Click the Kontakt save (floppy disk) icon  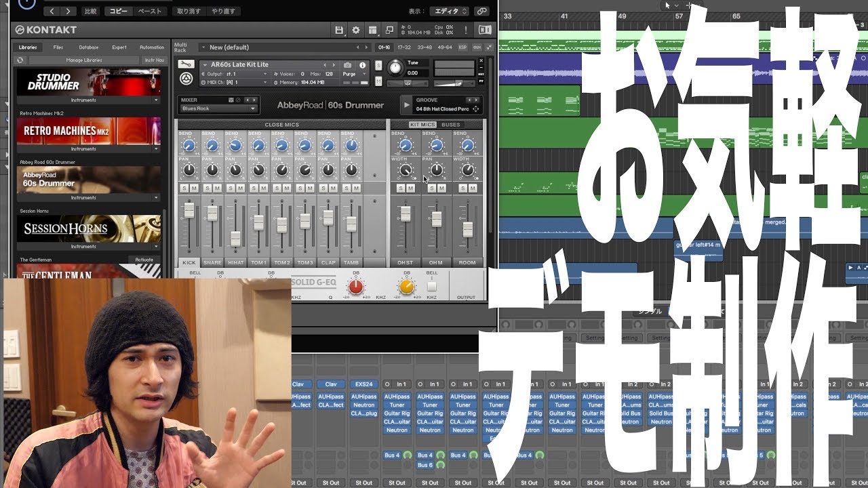[340, 30]
